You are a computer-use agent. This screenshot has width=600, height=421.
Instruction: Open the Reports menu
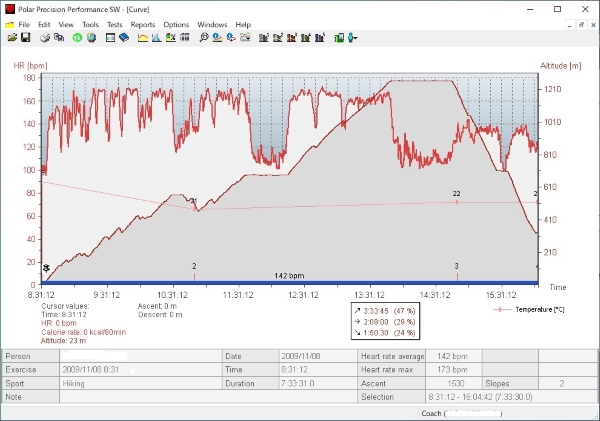coord(143,25)
